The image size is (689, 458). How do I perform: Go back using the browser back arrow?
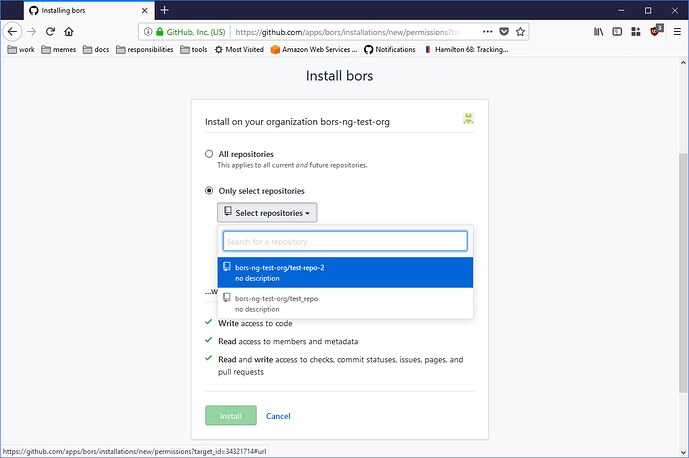point(12,32)
